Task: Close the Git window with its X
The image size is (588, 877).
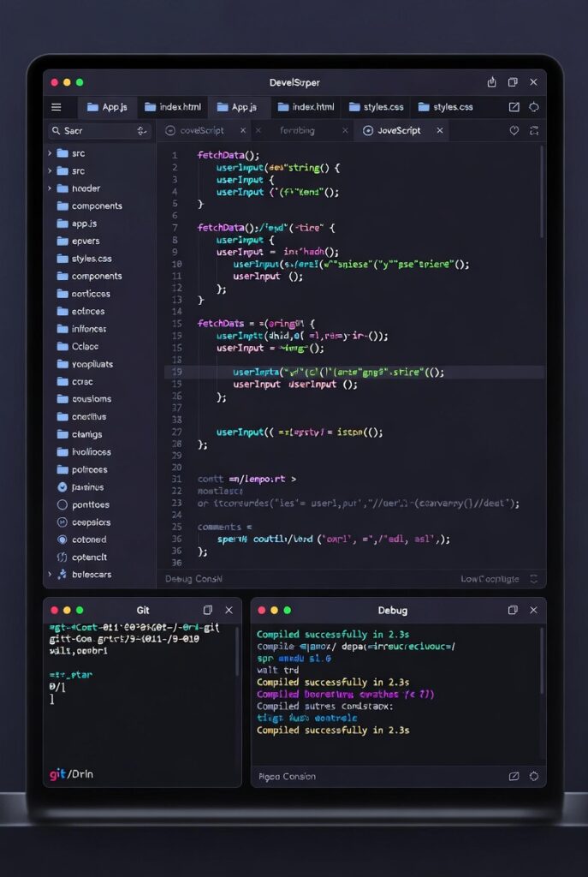Action: (x=229, y=610)
